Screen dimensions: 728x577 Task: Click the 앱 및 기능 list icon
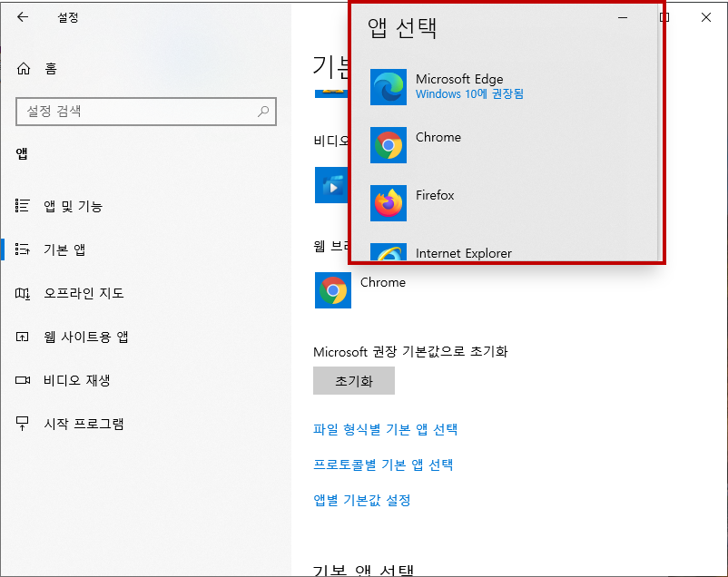point(23,206)
